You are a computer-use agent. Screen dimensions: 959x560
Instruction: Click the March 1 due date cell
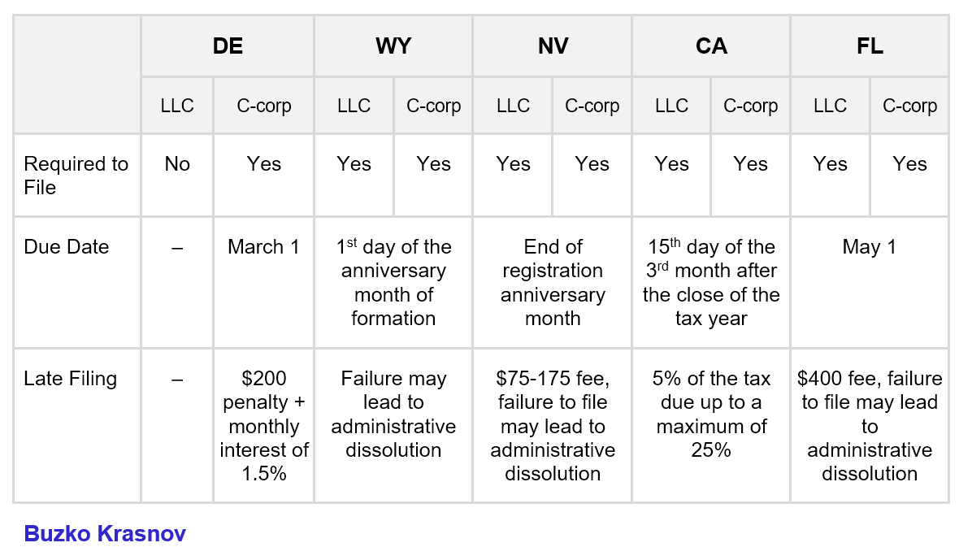point(264,247)
